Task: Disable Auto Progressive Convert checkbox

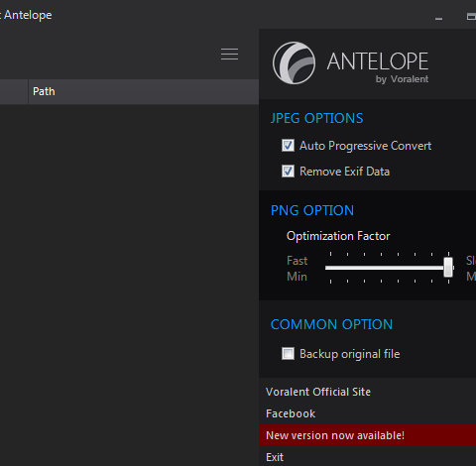Action: (x=288, y=146)
